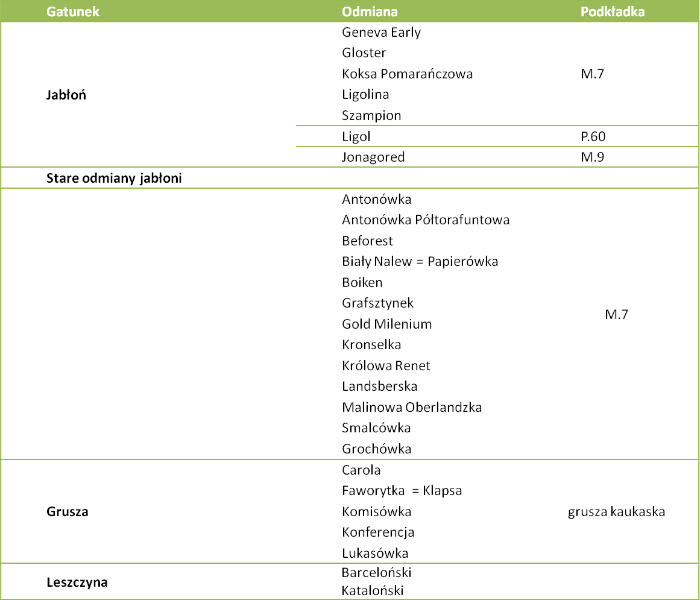Click the Podkładka column header
The image size is (700, 600).
tap(613, 11)
